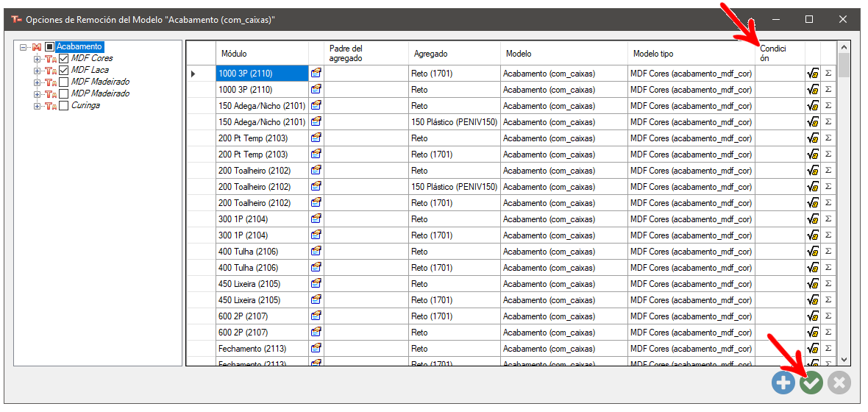Sort by the Agregado column header
The width and height of the screenshot is (868, 412).
tap(455, 53)
